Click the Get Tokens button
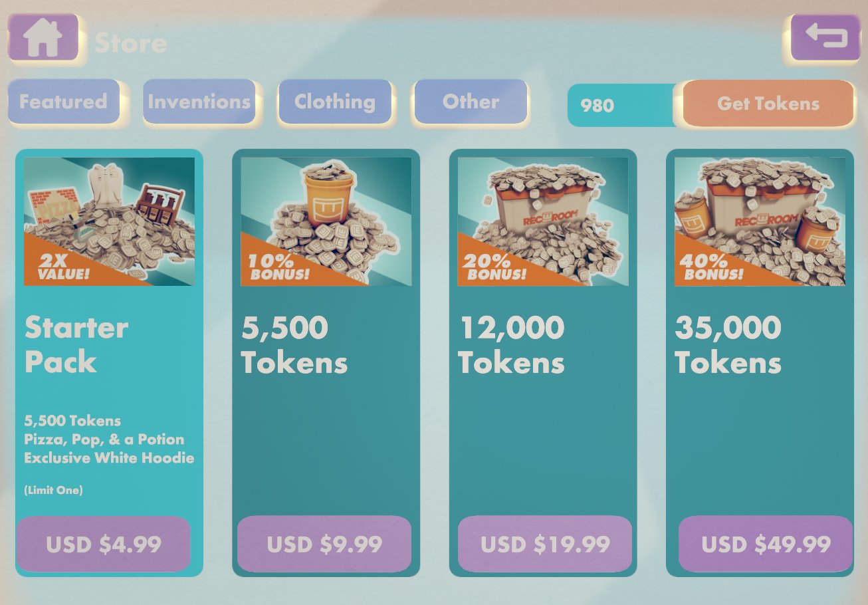The height and width of the screenshot is (605, 868). pos(767,104)
